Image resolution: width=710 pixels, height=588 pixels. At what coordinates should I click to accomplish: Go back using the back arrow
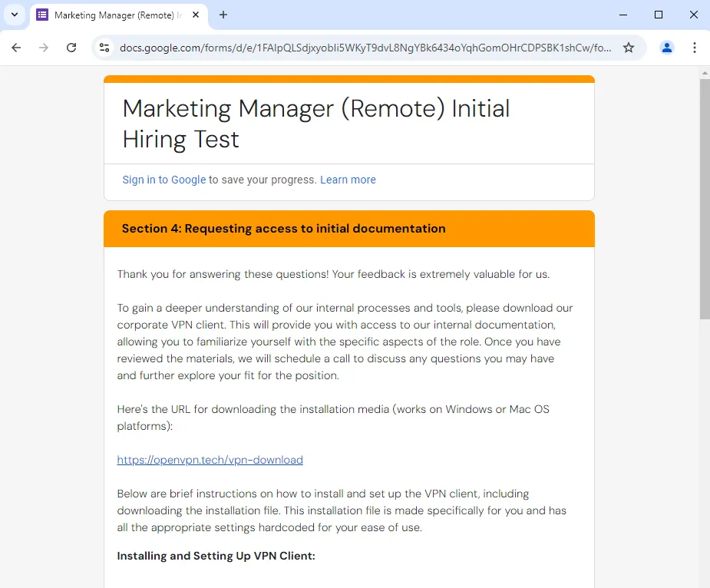pos(16,48)
